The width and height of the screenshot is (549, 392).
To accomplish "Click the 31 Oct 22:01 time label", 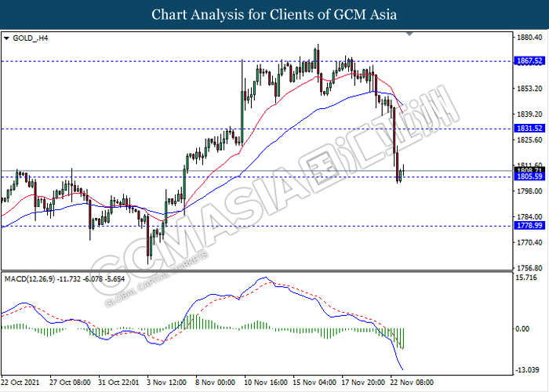I will (118, 382).
